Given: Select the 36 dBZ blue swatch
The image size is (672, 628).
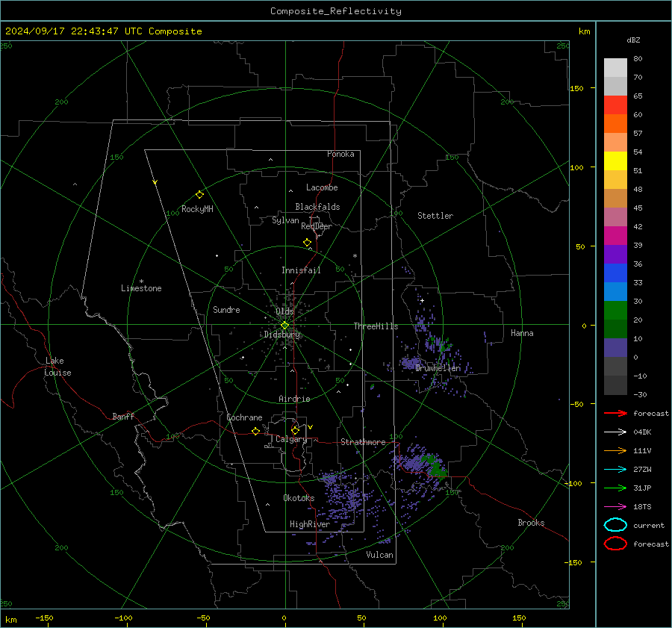Looking at the screenshot, I should [615, 273].
